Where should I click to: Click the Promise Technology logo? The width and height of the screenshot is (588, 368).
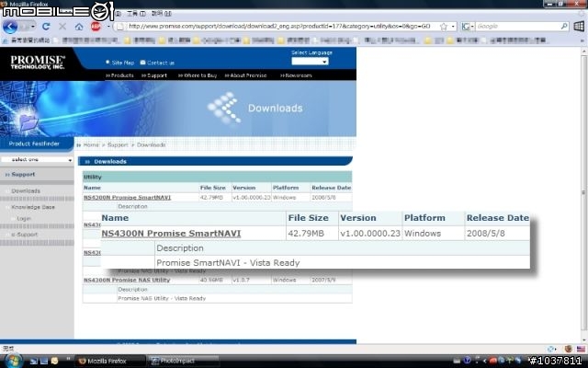click(x=38, y=63)
